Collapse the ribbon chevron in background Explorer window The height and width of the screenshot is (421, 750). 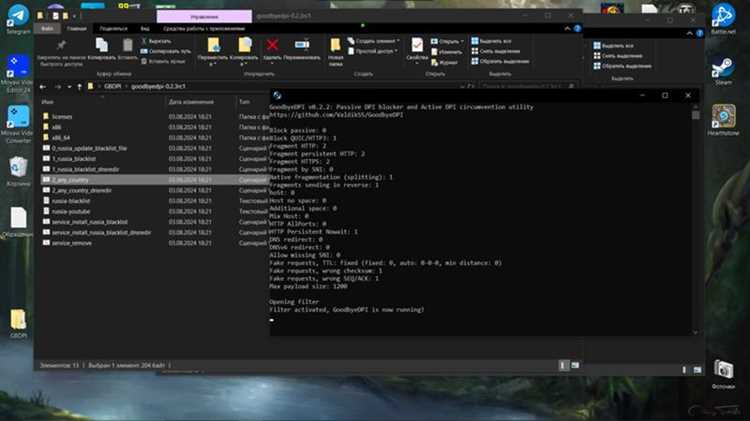point(689,33)
